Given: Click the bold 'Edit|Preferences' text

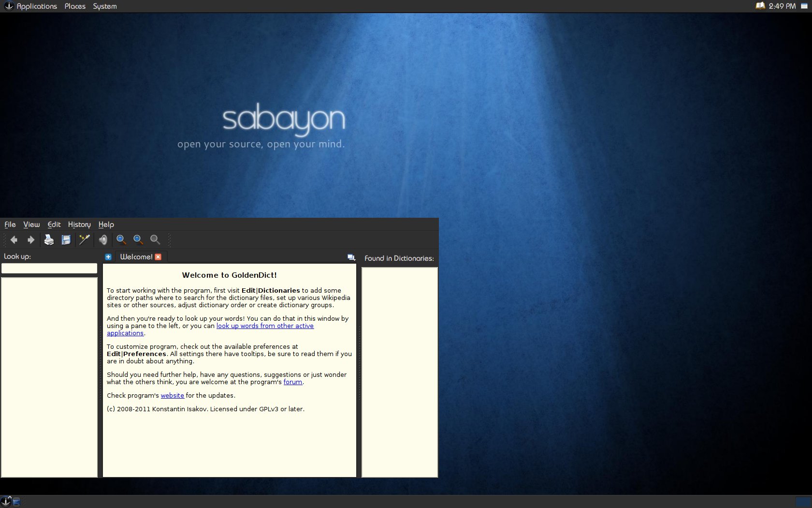Looking at the screenshot, I should pos(136,354).
